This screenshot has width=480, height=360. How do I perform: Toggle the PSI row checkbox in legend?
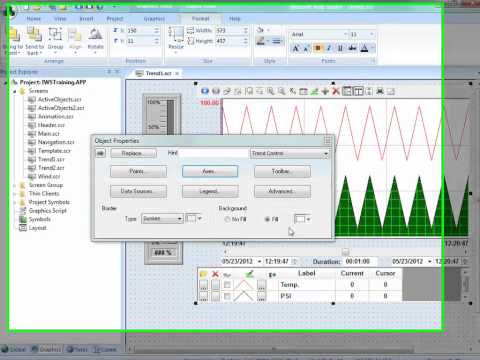coord(227,296)
